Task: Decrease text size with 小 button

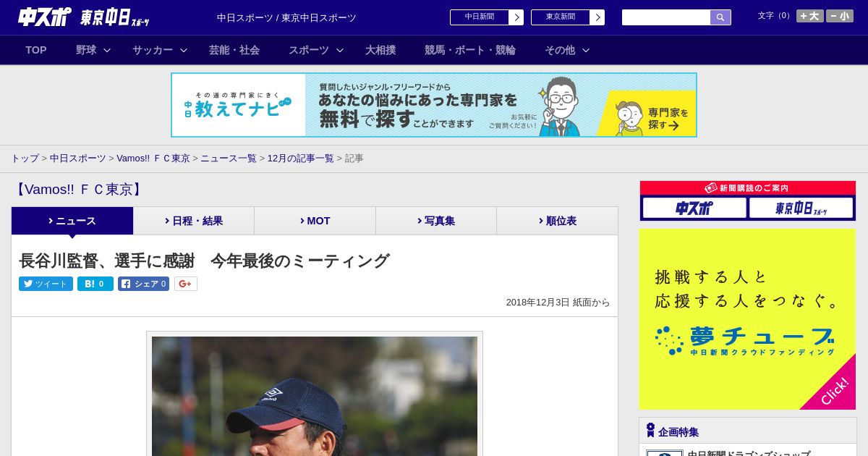Action: 840,16
